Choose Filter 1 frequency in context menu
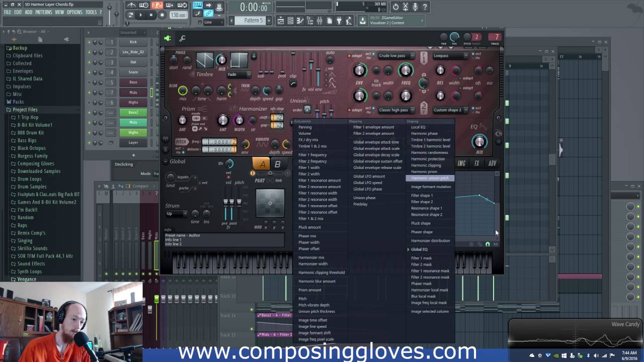This screenshot has height=362, width=644. 312,155
